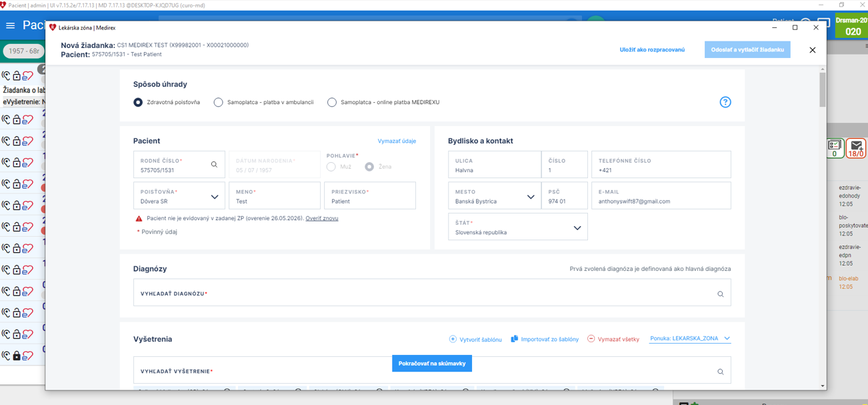
Task: Click the eVyšetrenie row in patient list
Action: point(23,102)
